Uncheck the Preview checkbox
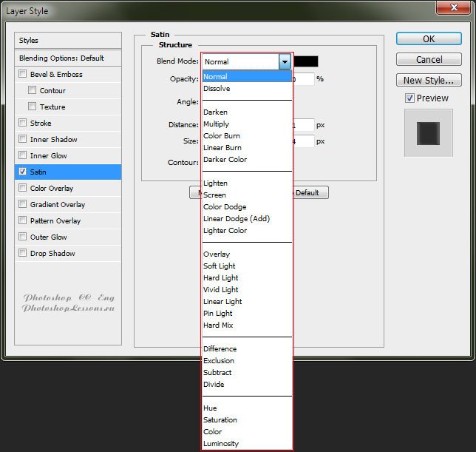 (x=409, y=98)
